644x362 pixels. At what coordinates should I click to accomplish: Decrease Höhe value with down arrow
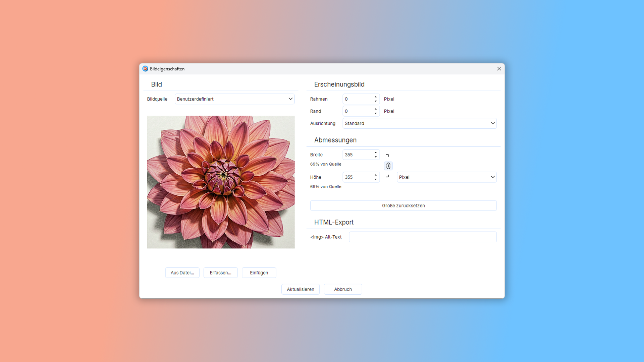pyautogui.click(x=376, y=179)
